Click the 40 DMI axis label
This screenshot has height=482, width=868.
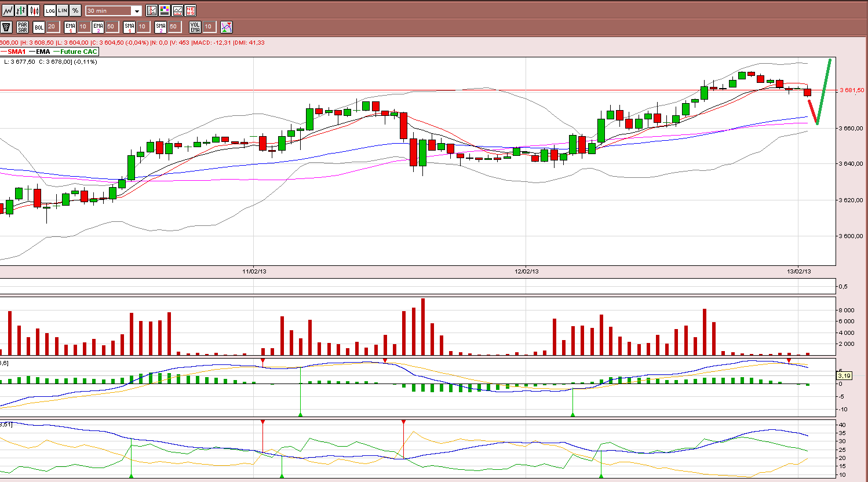tap(842, 425)
